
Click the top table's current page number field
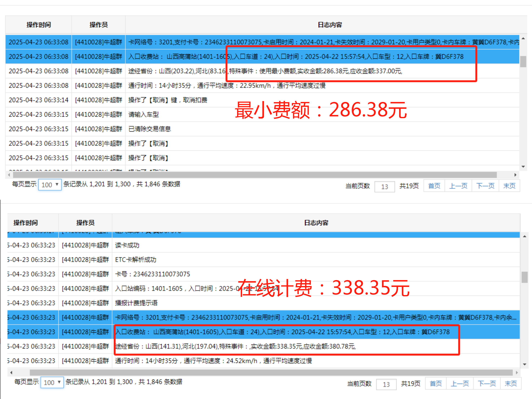[x=385, y=187]
